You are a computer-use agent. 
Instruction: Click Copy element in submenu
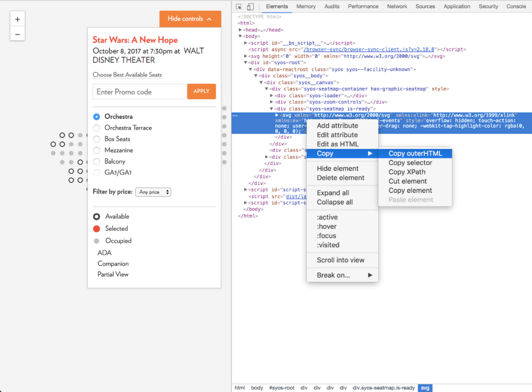point(415,191)
